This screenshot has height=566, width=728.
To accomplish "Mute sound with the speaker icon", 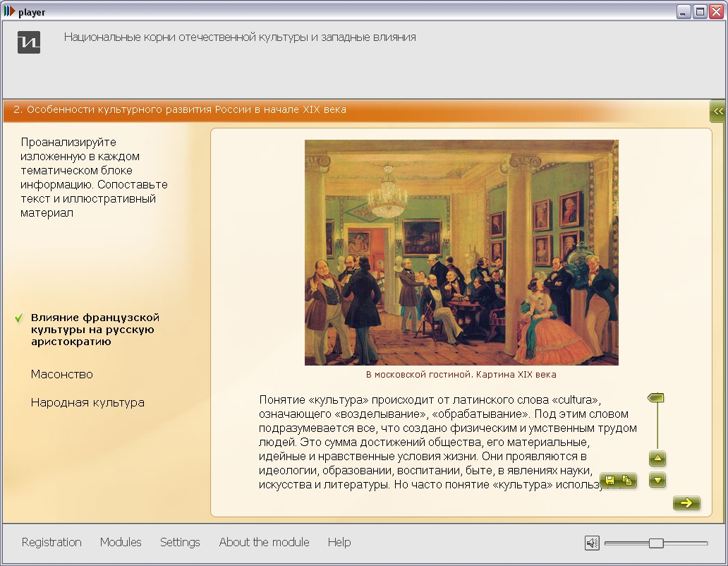I will point(592,543).
